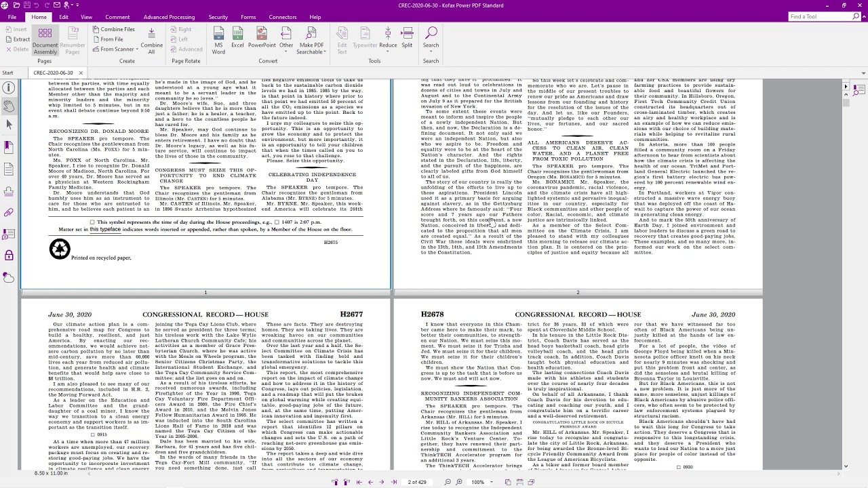Open the Stamps panel
The width and height of the screenshot is (868, 488).
(9, 190)
